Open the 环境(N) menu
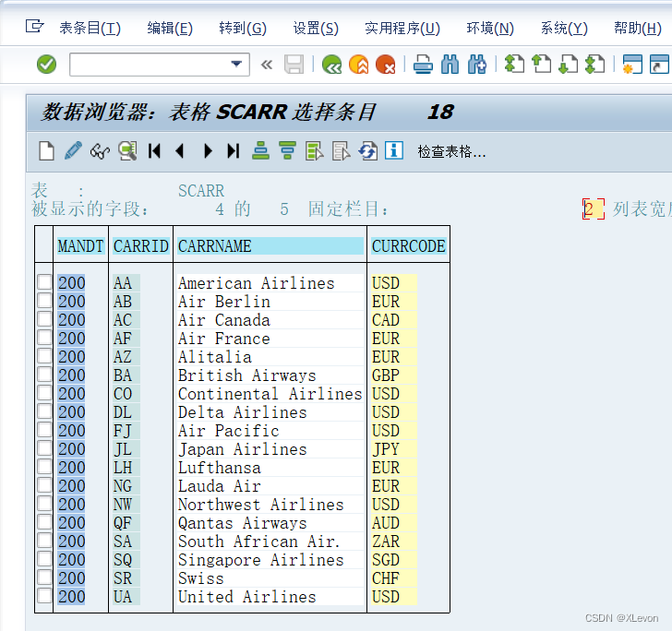 [490, 29]
